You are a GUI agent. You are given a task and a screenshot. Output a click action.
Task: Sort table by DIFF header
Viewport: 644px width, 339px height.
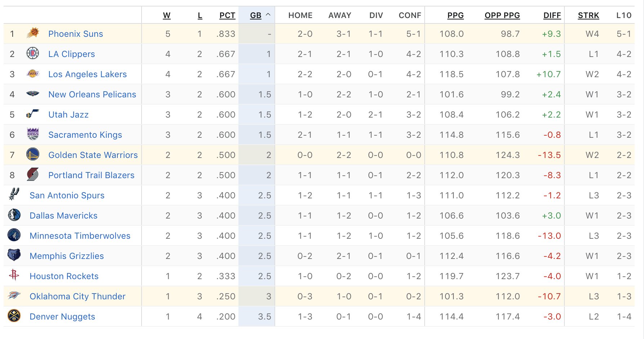[552, 16]
